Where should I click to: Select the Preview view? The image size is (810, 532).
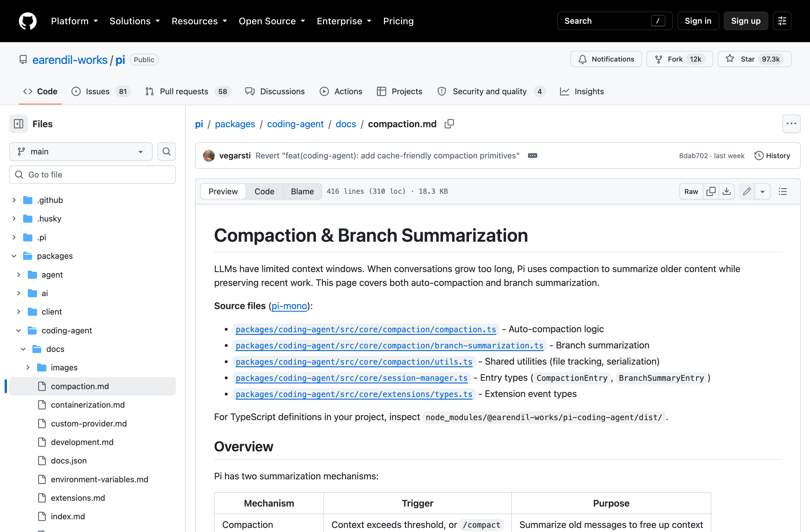coord(223,191)
